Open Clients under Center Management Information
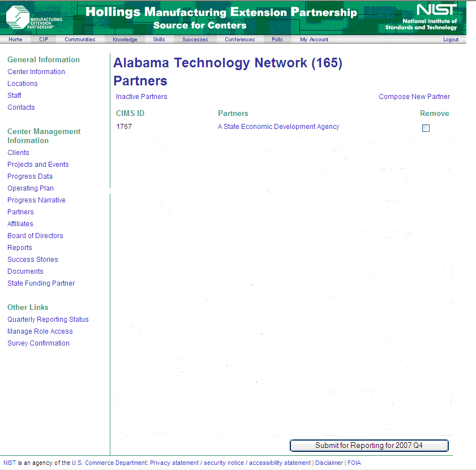 pos(18,153)
